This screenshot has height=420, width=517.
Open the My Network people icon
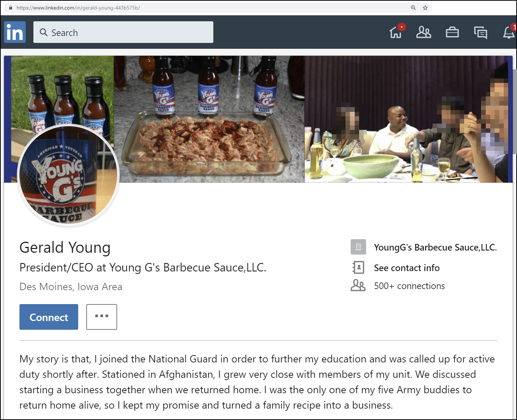coord(423,33)
